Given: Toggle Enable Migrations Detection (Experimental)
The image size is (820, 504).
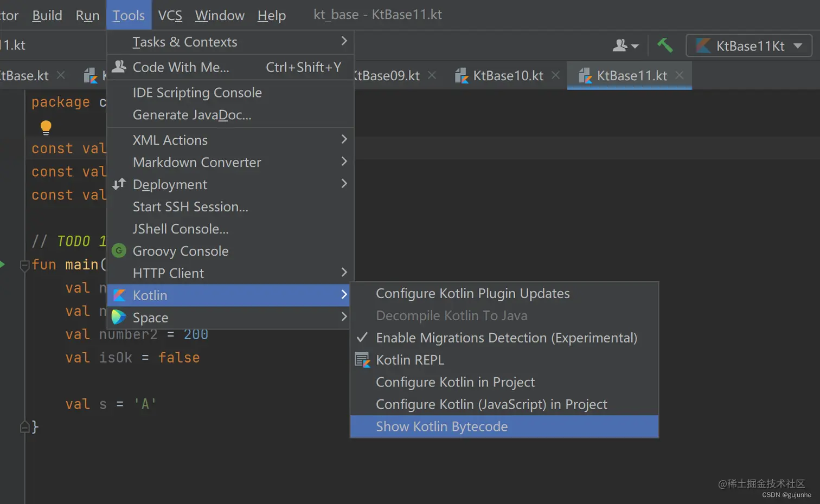Looking at the screenshot, I should click(x=504, y=338).
